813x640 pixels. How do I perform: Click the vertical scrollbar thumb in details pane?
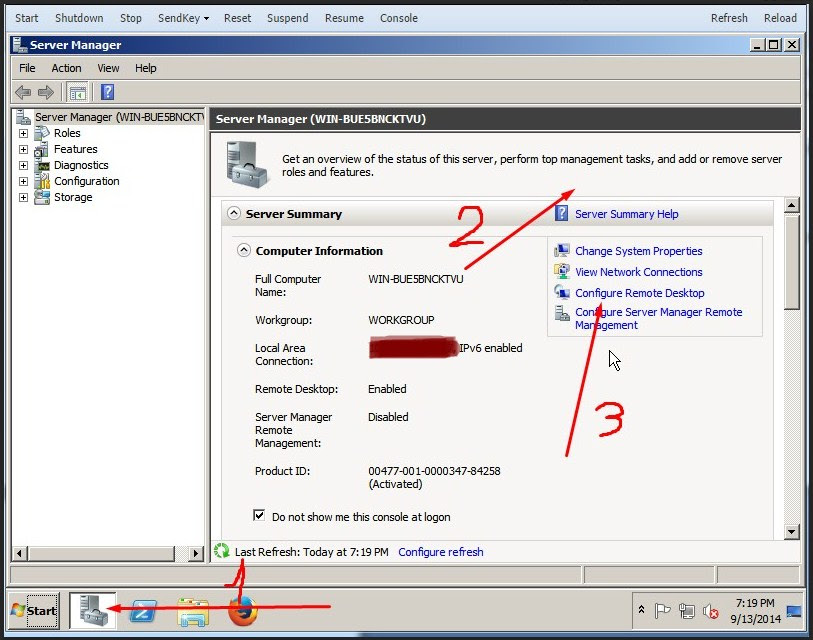pyautogui.click(x=792, y=262)
